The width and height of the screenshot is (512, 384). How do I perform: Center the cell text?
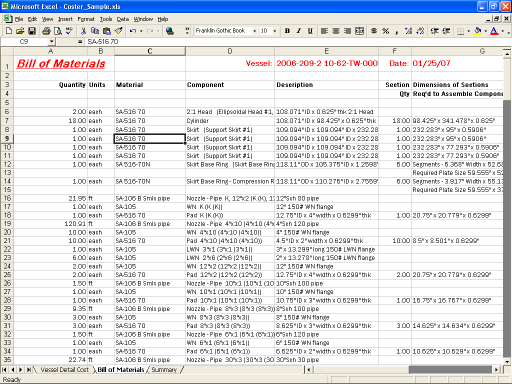(x=336, y=31)
